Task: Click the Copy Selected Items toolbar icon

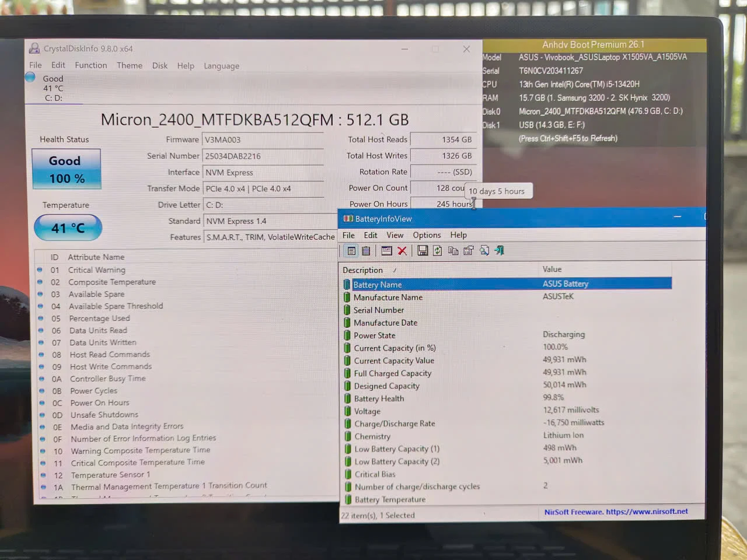Action: 453,251
